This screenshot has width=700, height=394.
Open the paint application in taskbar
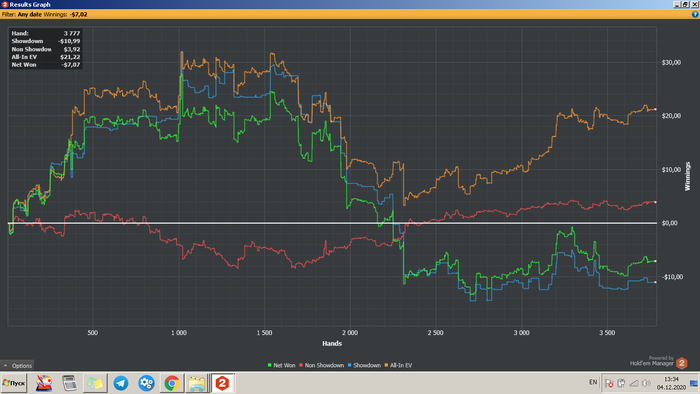coord(44,383)
